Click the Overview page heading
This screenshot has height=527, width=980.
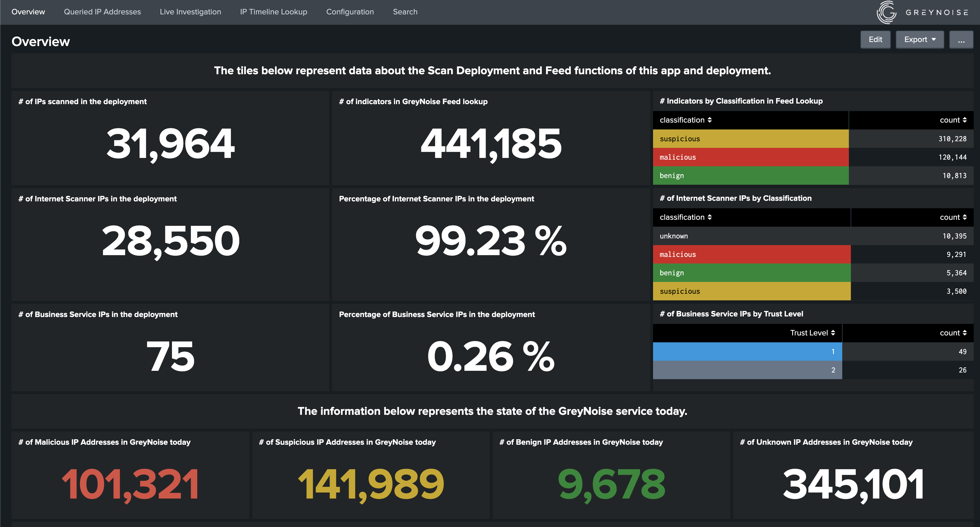point(41,41)
